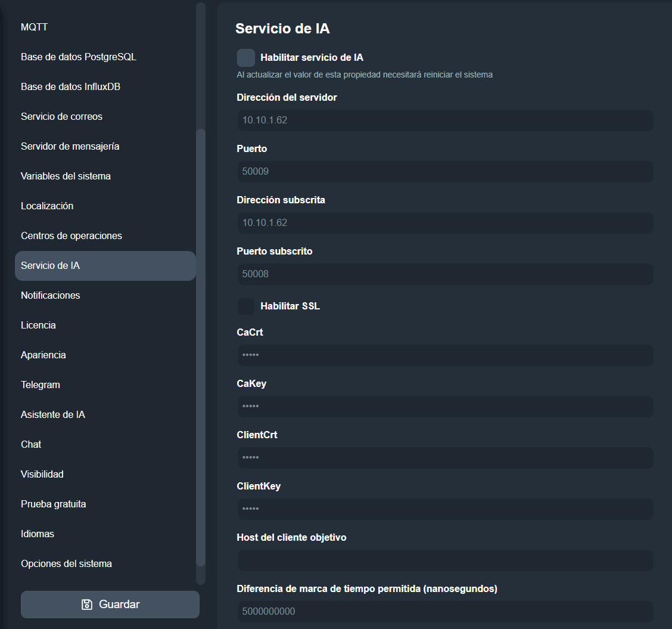Click the CaCrt password field

[444, 355]
